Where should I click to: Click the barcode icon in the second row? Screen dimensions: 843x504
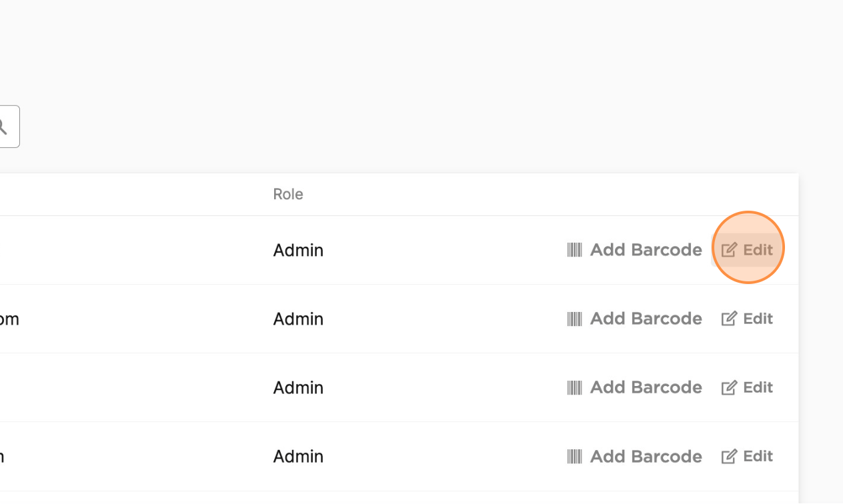click(574, 319)
